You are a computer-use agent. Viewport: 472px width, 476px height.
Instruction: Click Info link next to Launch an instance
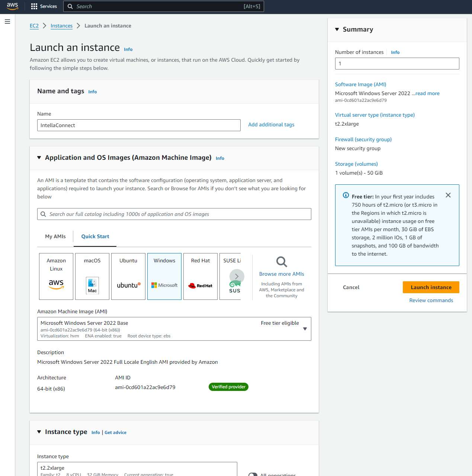[x=128, y=49]
